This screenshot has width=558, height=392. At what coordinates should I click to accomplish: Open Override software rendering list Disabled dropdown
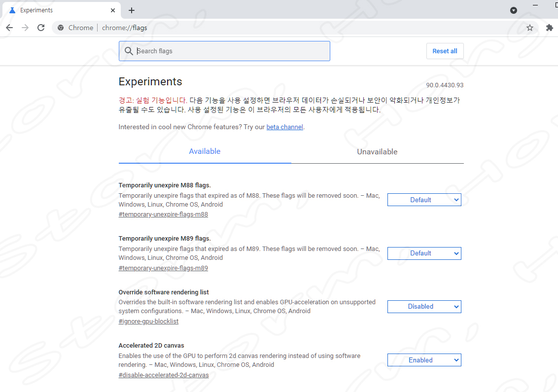pos(424,307)
